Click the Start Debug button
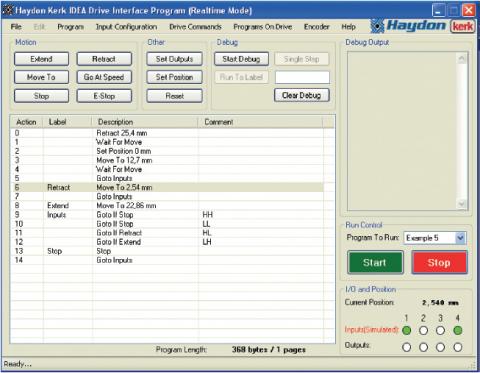Screen dimensions: 480x373 [241, 59]
